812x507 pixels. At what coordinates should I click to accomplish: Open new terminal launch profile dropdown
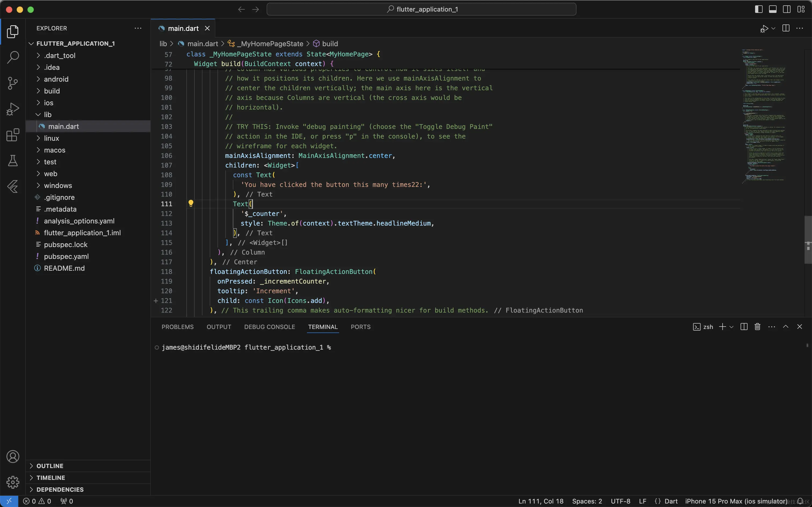tap(731, 327)
